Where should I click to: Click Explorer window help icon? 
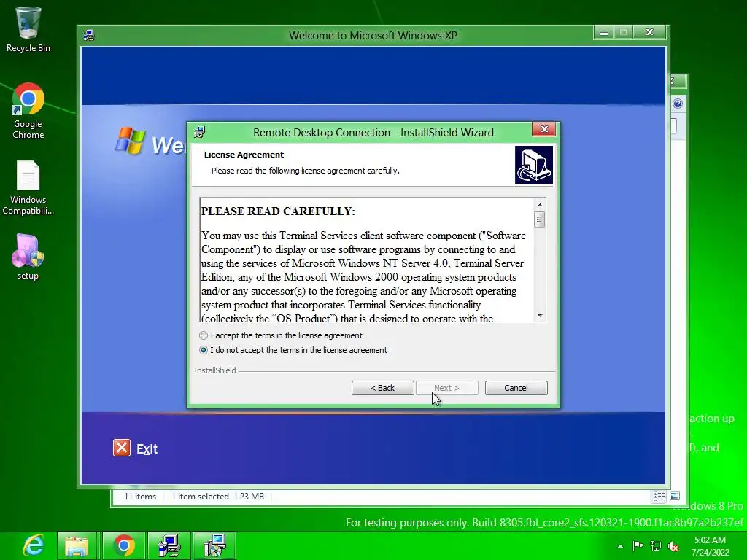678,104
